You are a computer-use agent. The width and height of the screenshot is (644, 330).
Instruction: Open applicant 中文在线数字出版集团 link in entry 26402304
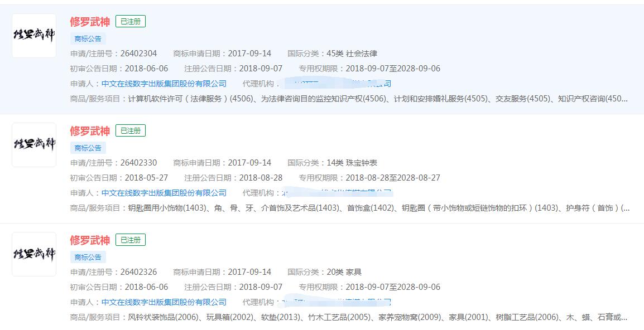tap(164, 84)
